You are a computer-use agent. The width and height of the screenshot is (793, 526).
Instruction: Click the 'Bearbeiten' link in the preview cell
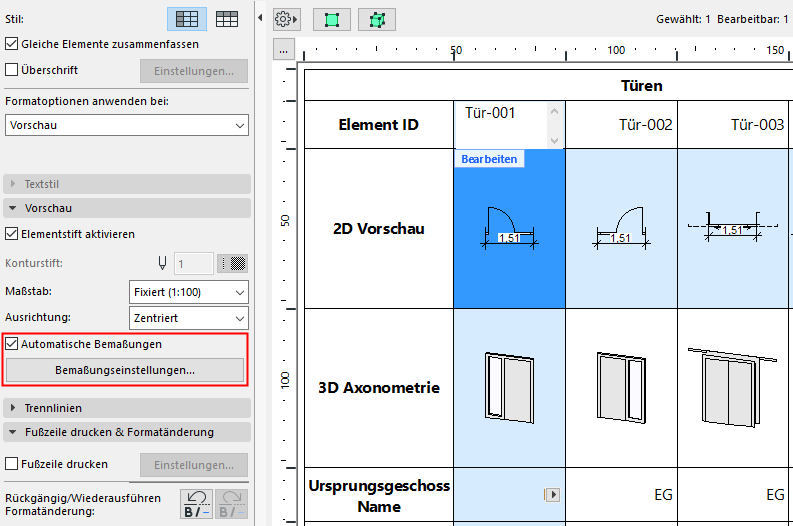click(489, 159)
